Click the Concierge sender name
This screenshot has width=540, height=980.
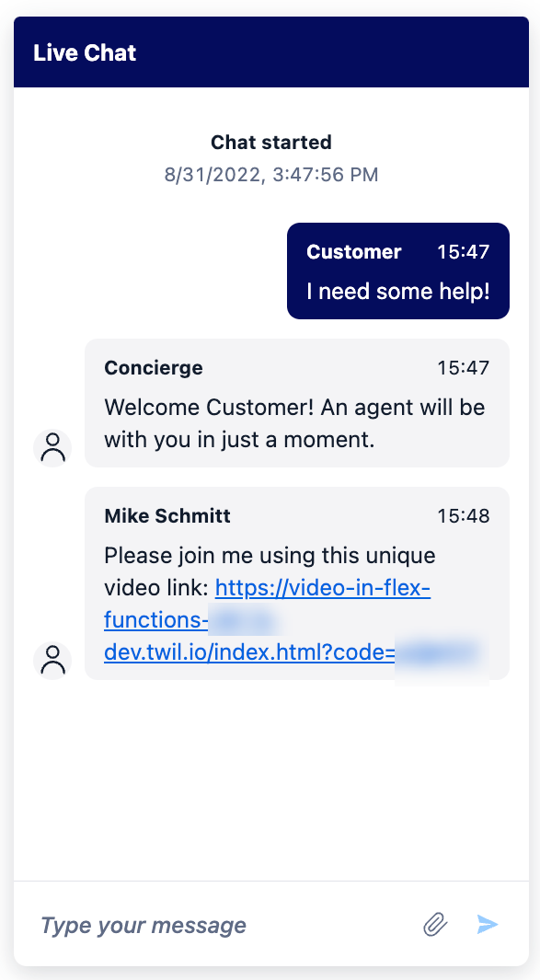(154, 367)
